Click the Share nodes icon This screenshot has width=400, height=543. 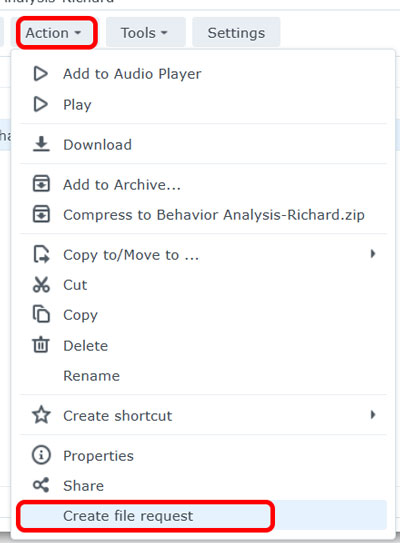point(41,485)
